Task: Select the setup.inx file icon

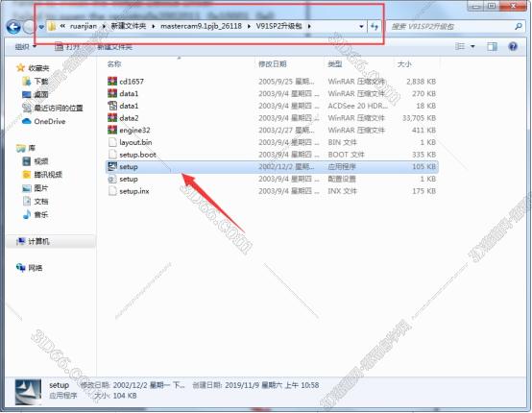Action: click(112, 191)
